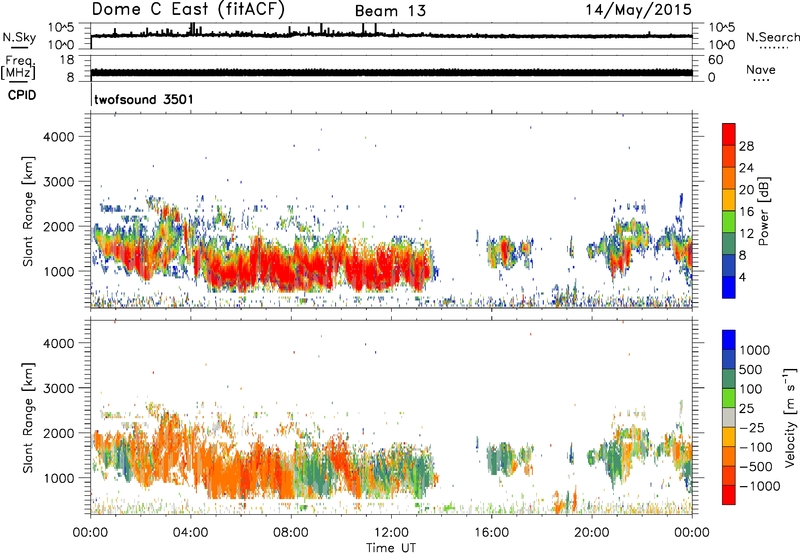Click the 'Power [dB]' colorbar label
Viewport: 800px width, 554px height.
pyautogui.click(x=763, y=211)
